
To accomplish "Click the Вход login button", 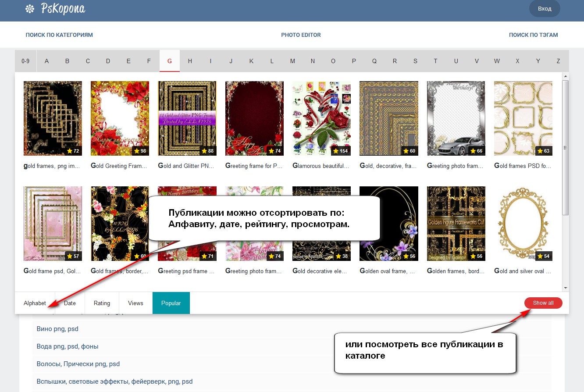I will pos(545,8).
